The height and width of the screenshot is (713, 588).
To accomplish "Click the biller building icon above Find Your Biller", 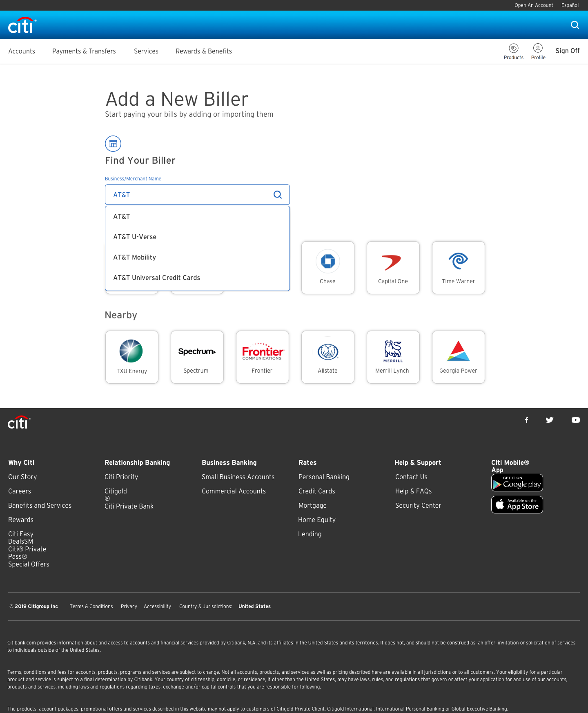I will pos(113,144).
